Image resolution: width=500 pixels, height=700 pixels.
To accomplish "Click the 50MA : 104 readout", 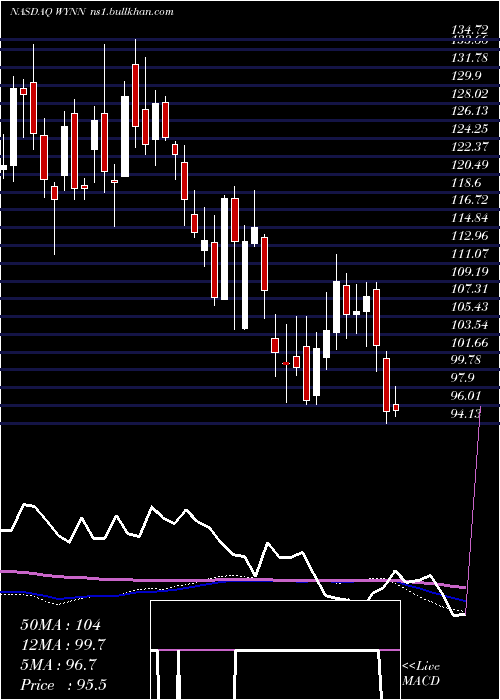I will tap(61, 625).
